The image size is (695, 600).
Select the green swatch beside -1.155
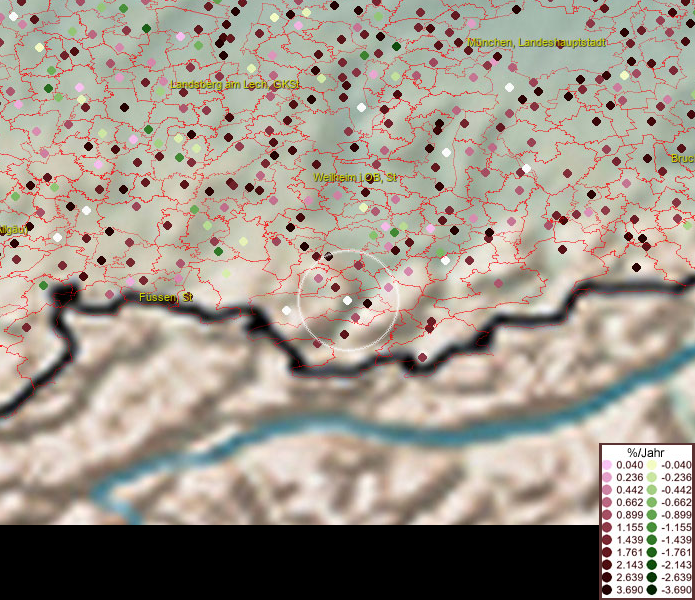[652, 527]
